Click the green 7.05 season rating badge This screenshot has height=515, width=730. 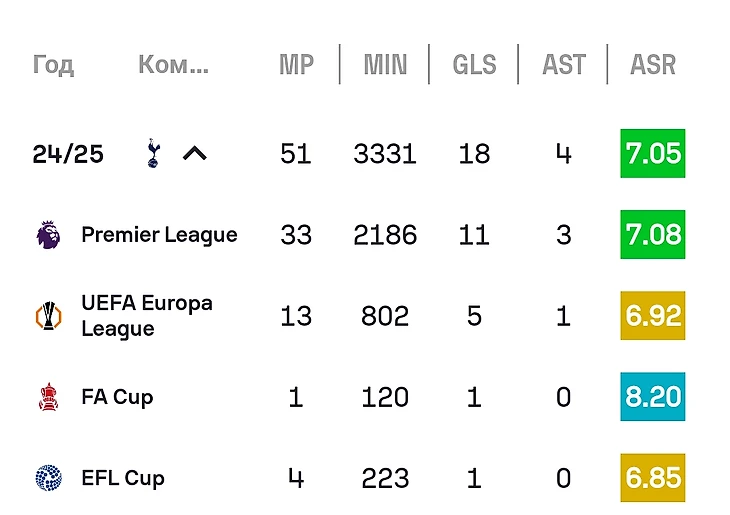653,154
